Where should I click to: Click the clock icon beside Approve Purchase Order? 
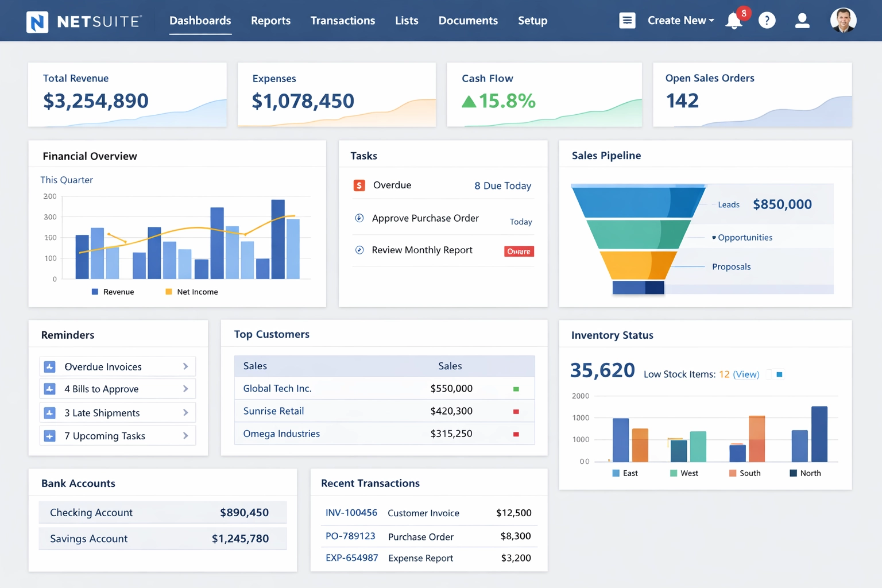[360, 218]
